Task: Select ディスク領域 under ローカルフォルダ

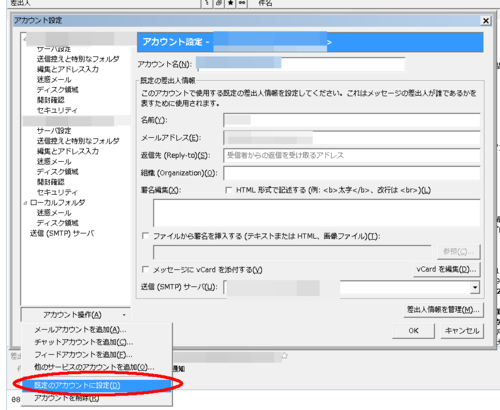Action: 57,223
